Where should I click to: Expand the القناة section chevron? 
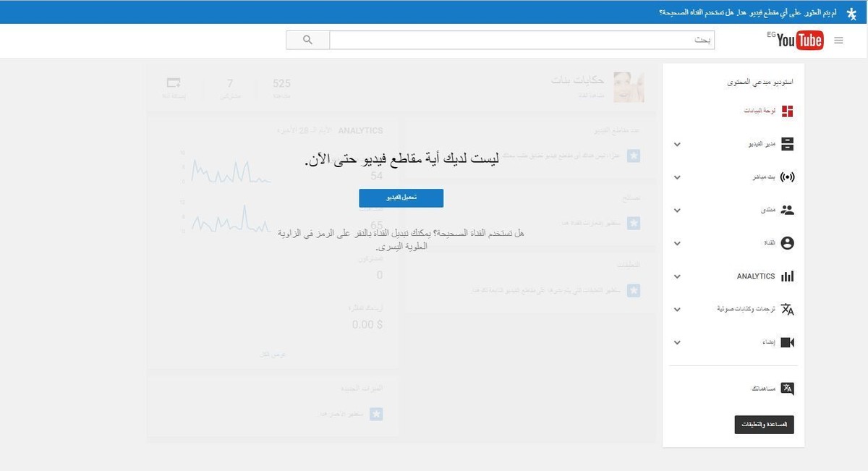tap(677, 243)
